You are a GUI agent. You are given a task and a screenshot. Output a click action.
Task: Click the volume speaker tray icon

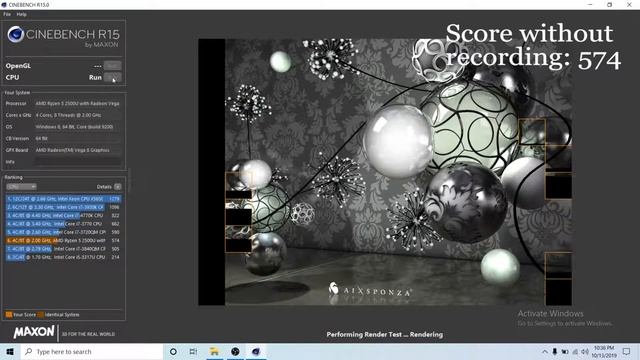(585, 351)
